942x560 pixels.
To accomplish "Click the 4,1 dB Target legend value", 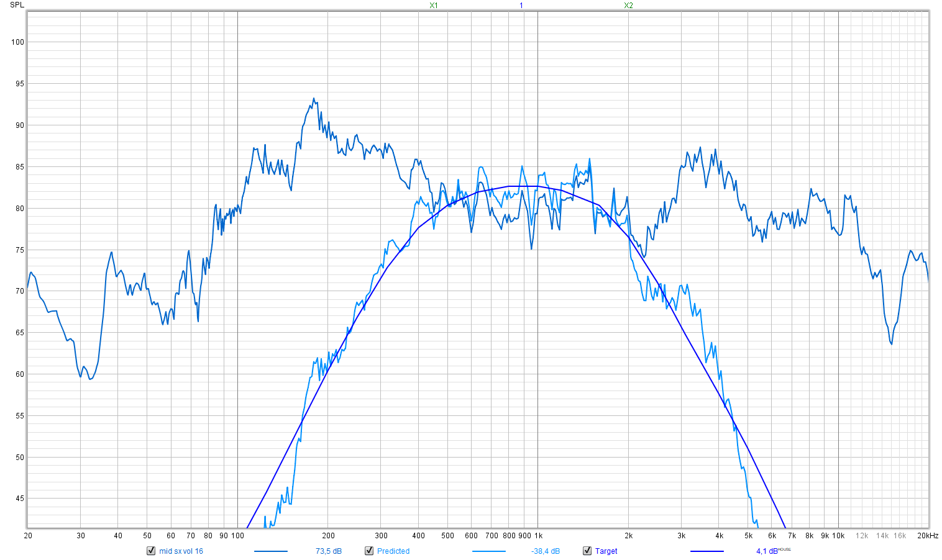I will pos(767,551).
